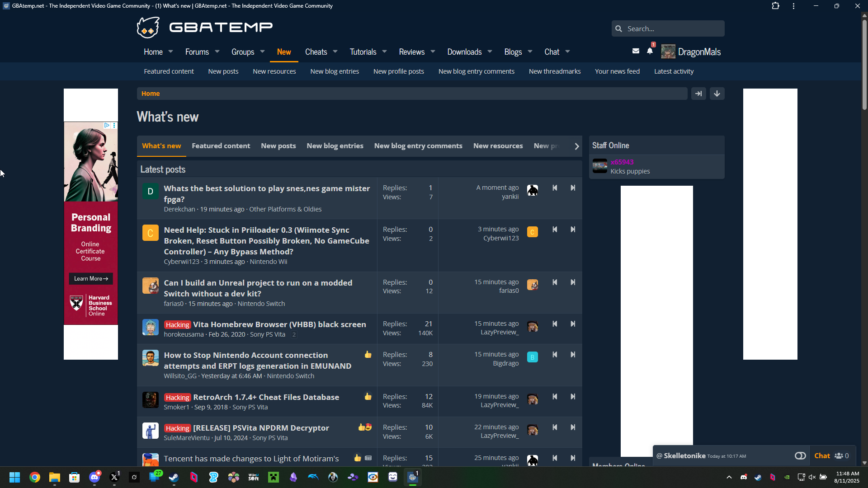868x488 pixels.
Task: Open the inbox envelope icon
Action: click(636, 51)
